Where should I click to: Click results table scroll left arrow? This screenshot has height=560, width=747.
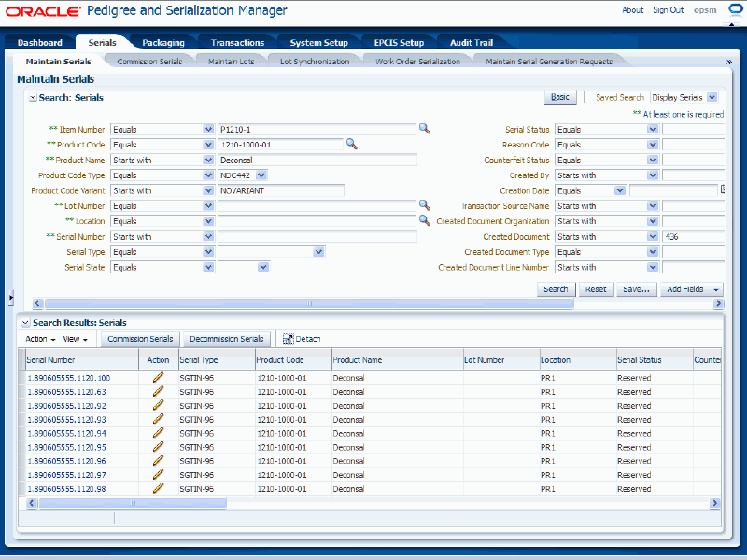click(32, 503)
